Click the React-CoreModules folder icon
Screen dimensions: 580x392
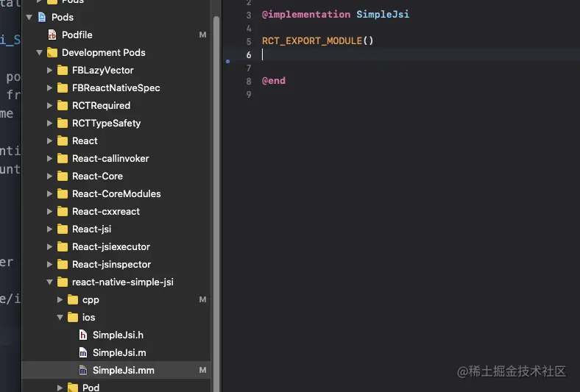coord(63,193)
